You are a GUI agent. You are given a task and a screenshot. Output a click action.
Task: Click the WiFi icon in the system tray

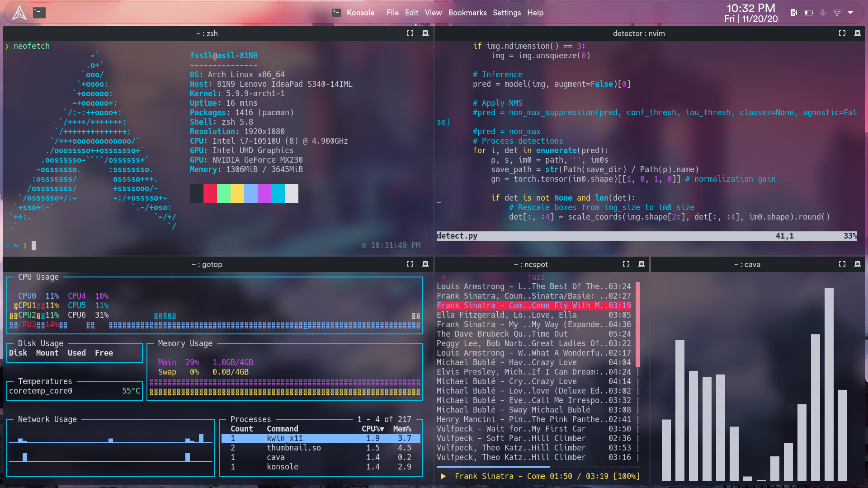click(x=837, y=12)
